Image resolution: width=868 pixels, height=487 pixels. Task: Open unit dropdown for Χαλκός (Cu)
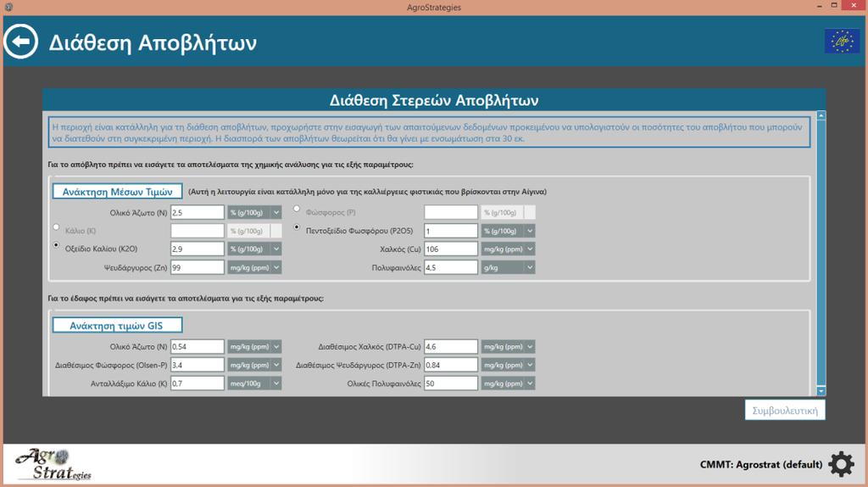click(x=509, y=249)
